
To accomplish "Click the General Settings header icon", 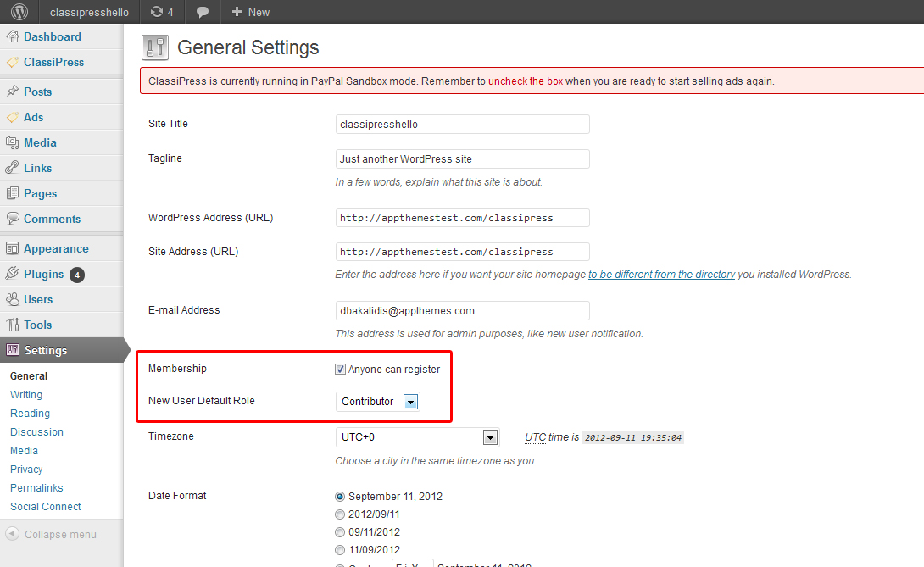I will pyautogui.click(x=155, y=47).
